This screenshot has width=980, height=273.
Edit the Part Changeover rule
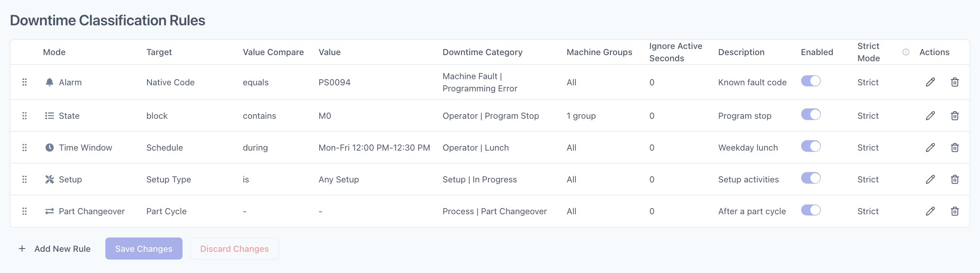(x=930, y=211)
